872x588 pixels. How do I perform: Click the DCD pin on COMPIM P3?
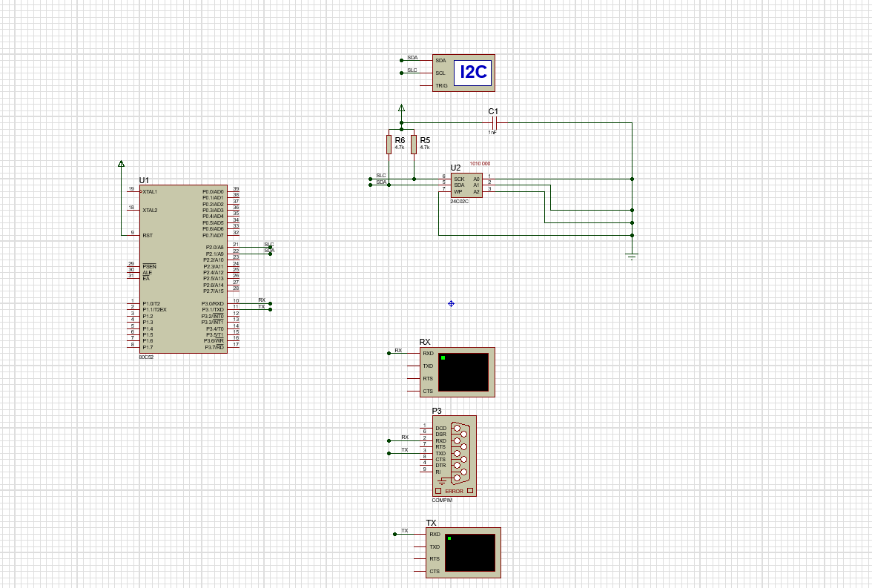(x=440, y=429)
